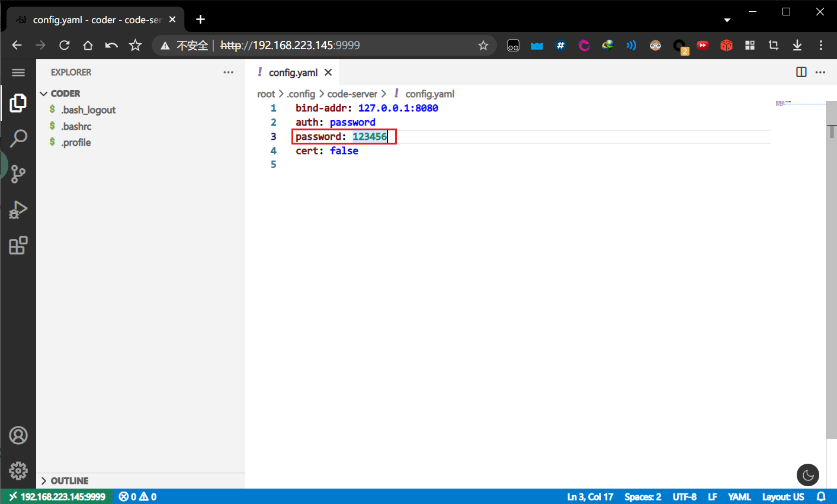Click Ln 3, Col 17 in status bar

point(590,497)
